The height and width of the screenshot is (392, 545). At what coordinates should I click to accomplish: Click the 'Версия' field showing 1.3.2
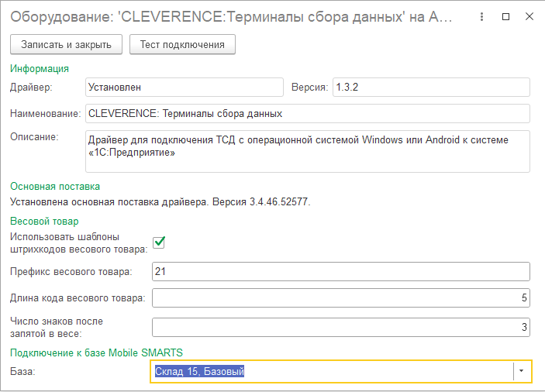coord(430,87)
